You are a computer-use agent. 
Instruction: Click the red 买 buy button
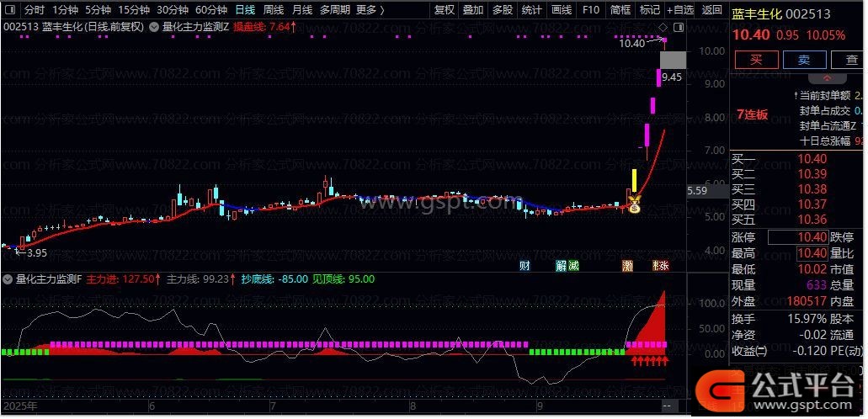pos(755,60)
